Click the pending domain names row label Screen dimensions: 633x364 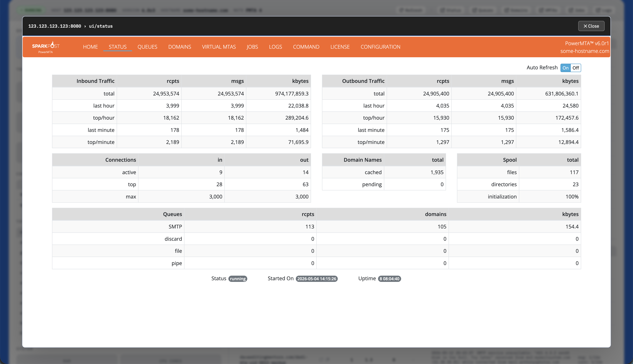click(x=372, y=184)
